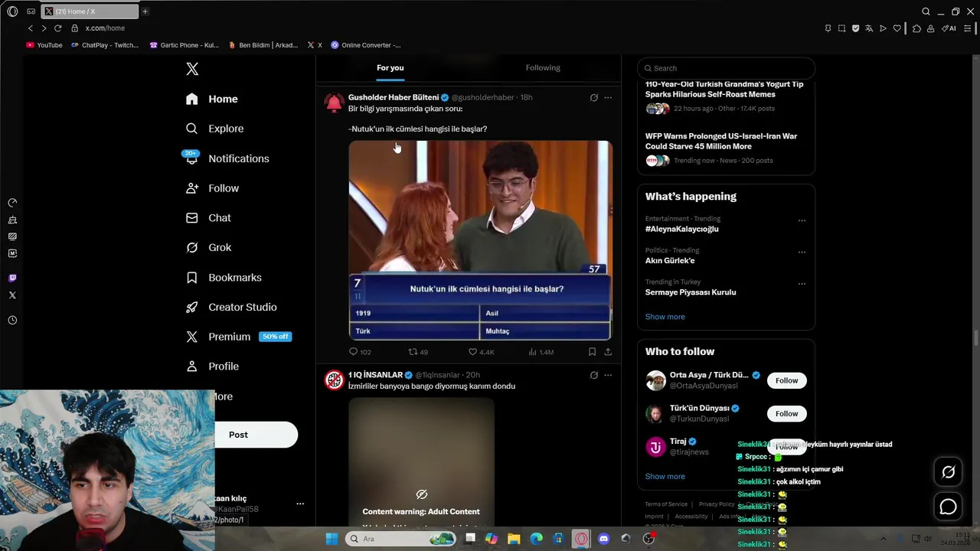980x551 pixels.
Task: Open the floating Grok button at right
Action: (948, 472)
